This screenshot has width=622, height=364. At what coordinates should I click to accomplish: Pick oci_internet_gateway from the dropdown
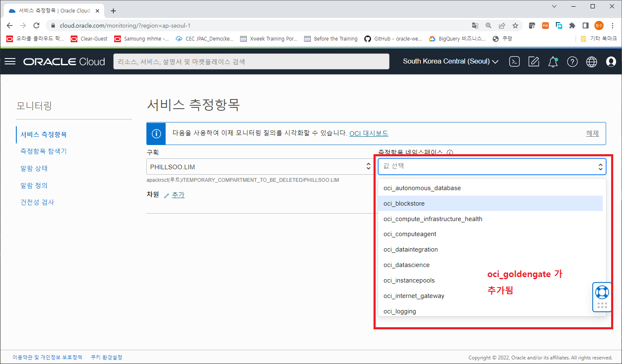tap(490, 296)
